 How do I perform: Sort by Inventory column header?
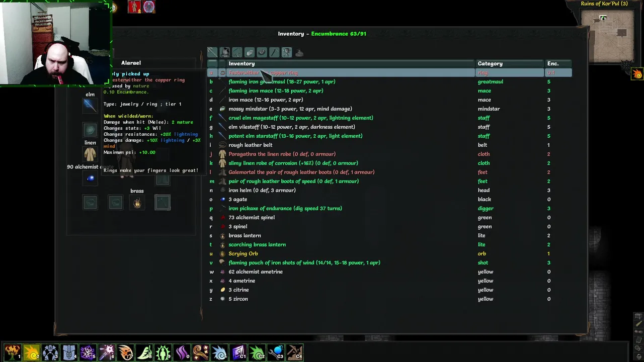351,63
